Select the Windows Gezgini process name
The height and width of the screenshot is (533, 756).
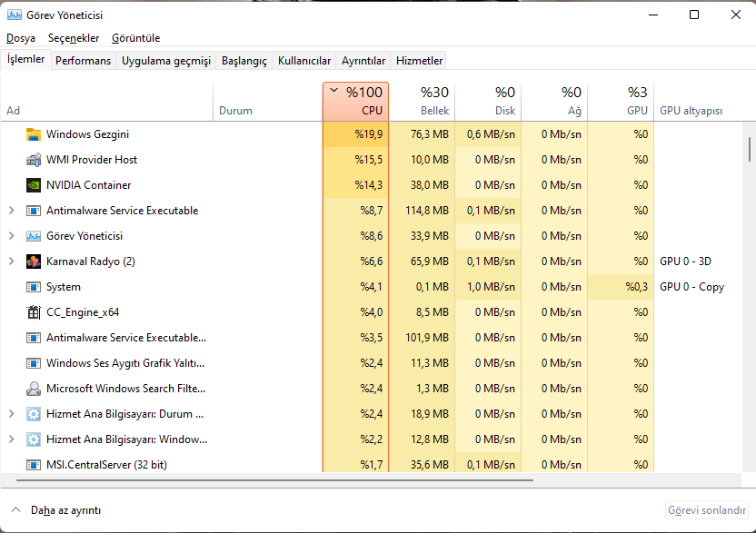pos(88,134)
